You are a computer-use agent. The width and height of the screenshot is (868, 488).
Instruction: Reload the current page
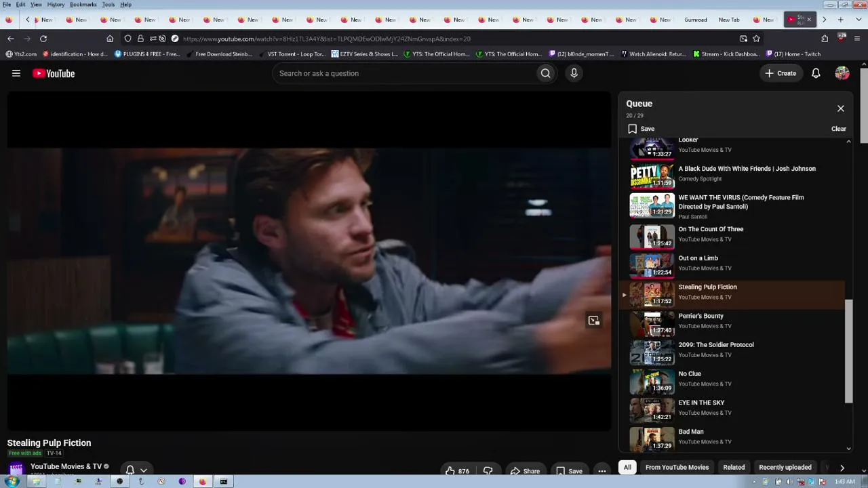point(43,39)
